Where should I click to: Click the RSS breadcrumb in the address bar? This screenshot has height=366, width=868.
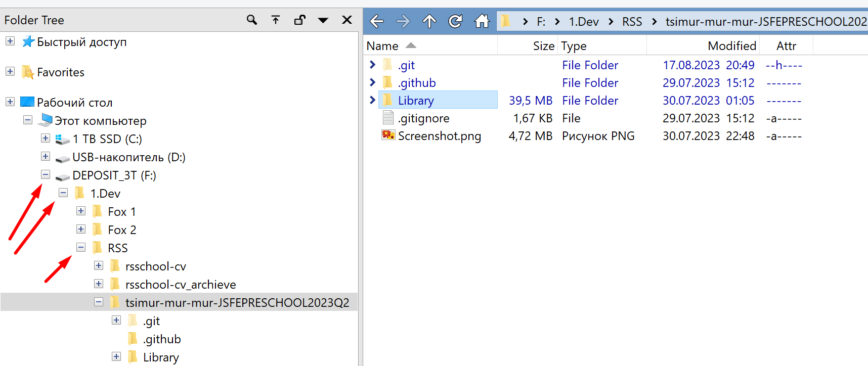click(632, 22)
